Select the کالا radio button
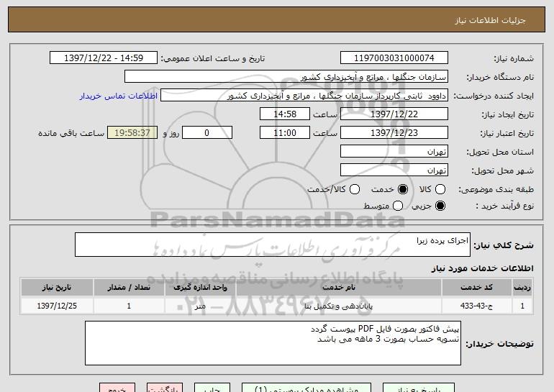 (x=440, y=189)
